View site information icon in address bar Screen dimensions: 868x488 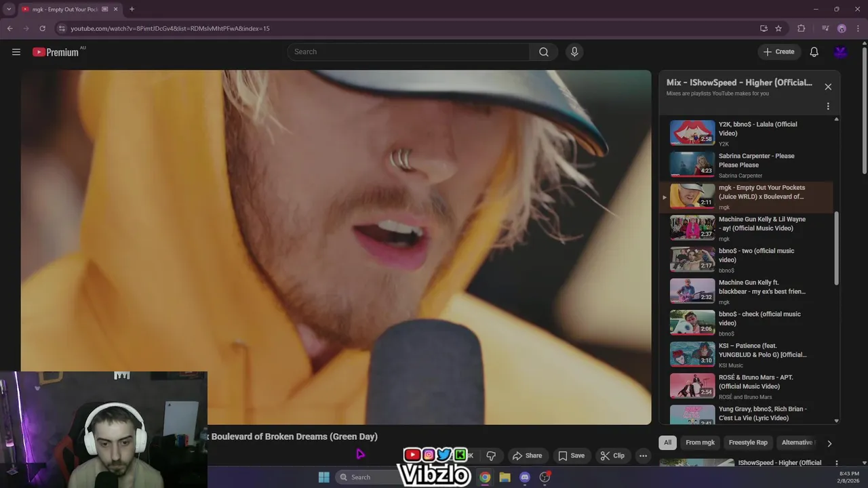pyautogui.click(x=62, y=28)
